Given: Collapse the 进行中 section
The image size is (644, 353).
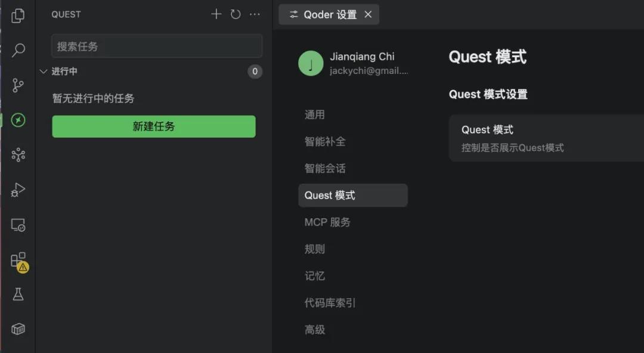Looking at the screenshot, I should (44, 70).
